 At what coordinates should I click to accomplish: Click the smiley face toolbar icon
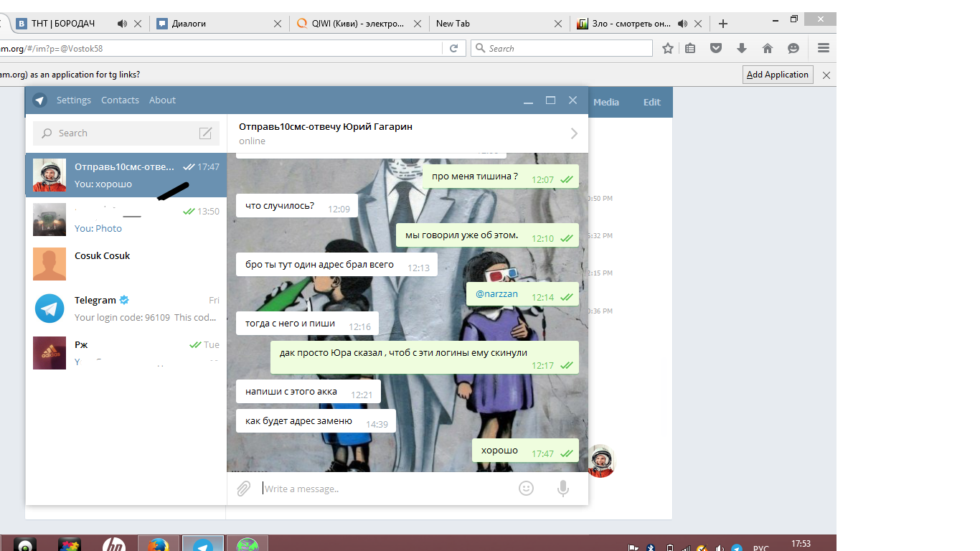pos(793,48)
